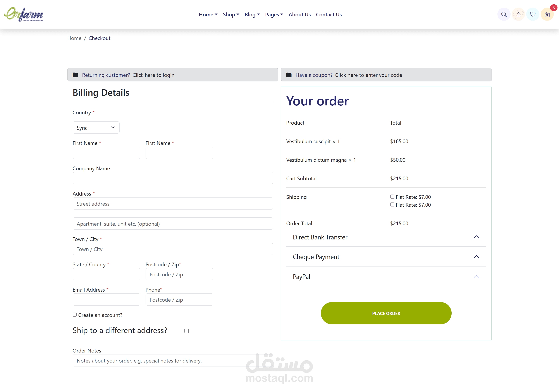The height and width of the screenshot is (392, 559).
Task: Click folder icon beside Have a coupon
Action: (289, 75)
